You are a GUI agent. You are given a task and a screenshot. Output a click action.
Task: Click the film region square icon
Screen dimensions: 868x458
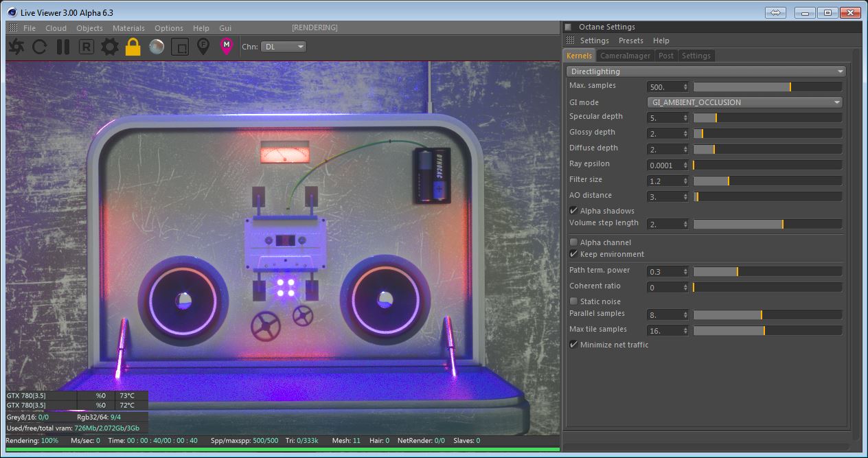[x=179, y=47]
